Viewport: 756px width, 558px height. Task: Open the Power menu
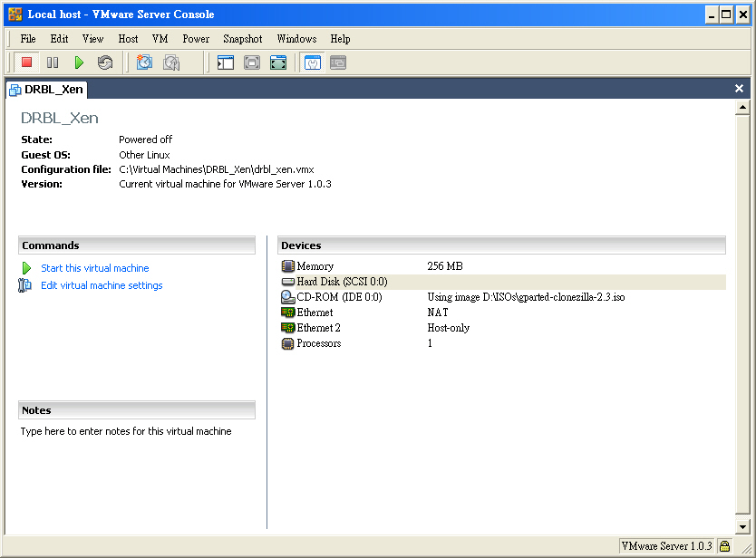point(196,39)
